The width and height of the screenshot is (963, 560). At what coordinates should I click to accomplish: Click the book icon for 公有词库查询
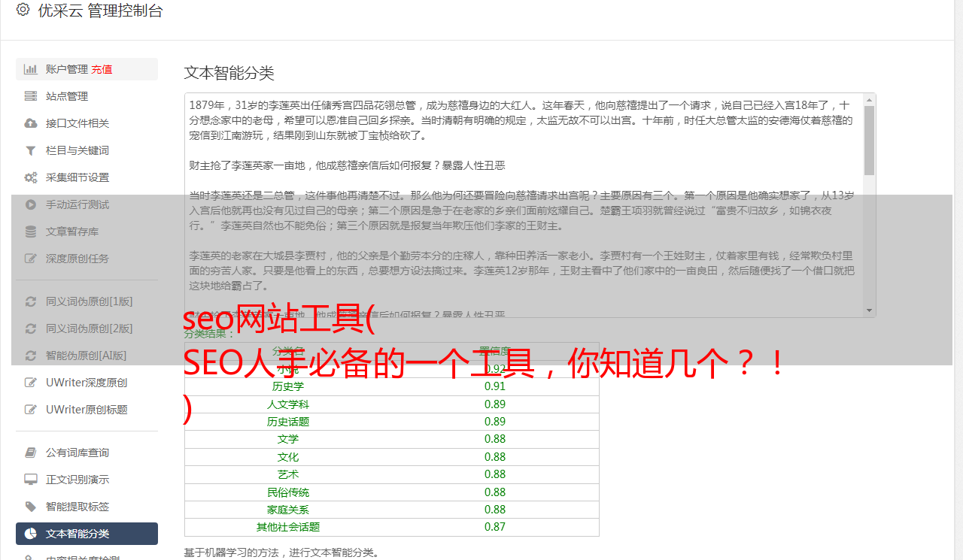(x=31, y=453)
